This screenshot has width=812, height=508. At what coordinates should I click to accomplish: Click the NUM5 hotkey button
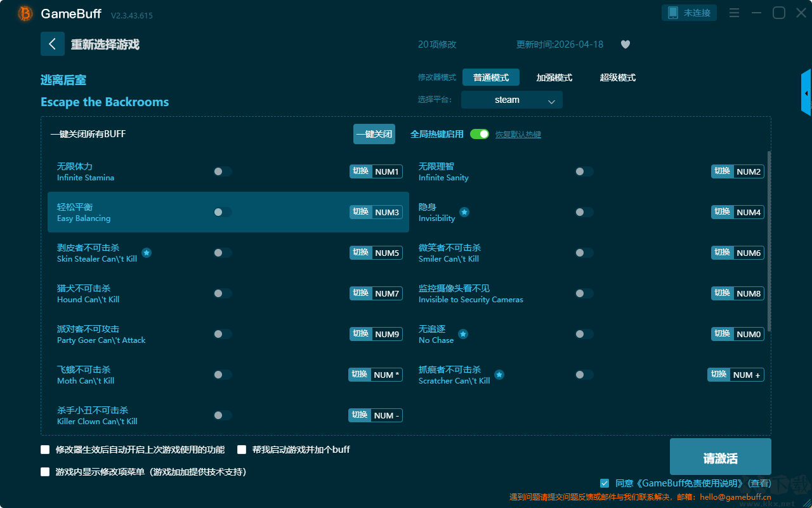pyautogui.click(x=376, y=253)
